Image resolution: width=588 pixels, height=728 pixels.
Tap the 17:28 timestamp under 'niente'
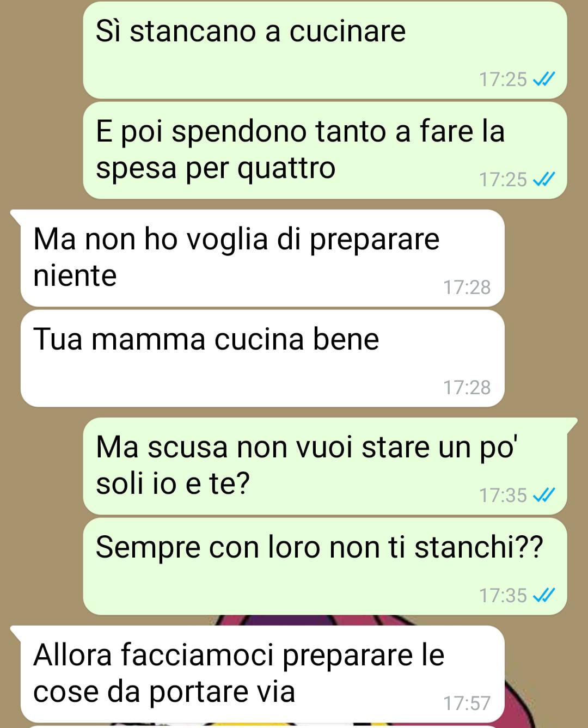[467, 287]
